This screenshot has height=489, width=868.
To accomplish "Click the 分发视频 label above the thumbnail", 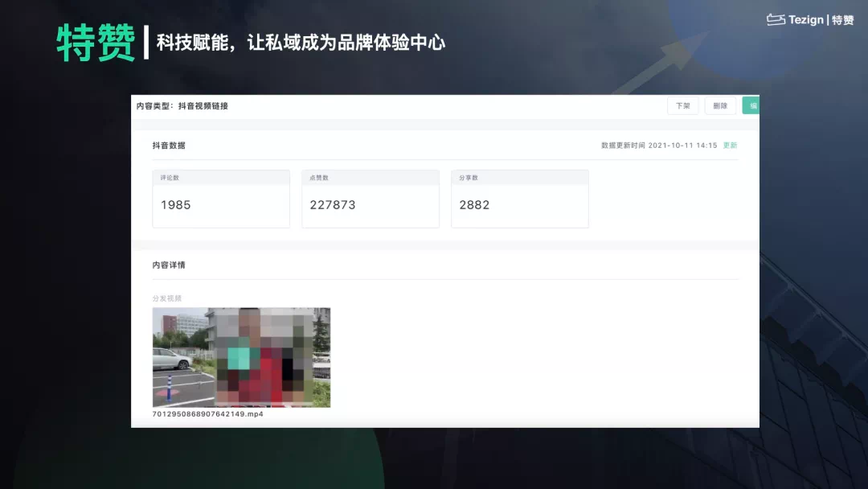I will coord(165,297).
